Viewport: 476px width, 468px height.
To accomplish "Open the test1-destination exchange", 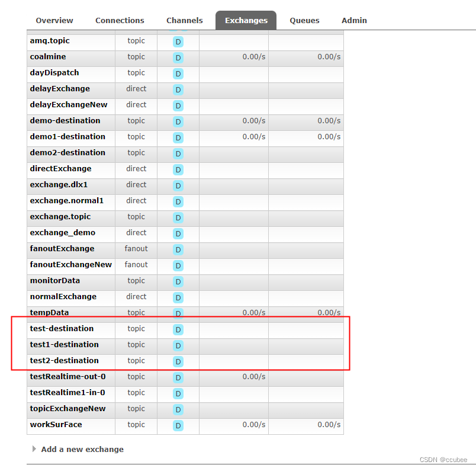I will (64, 345).
